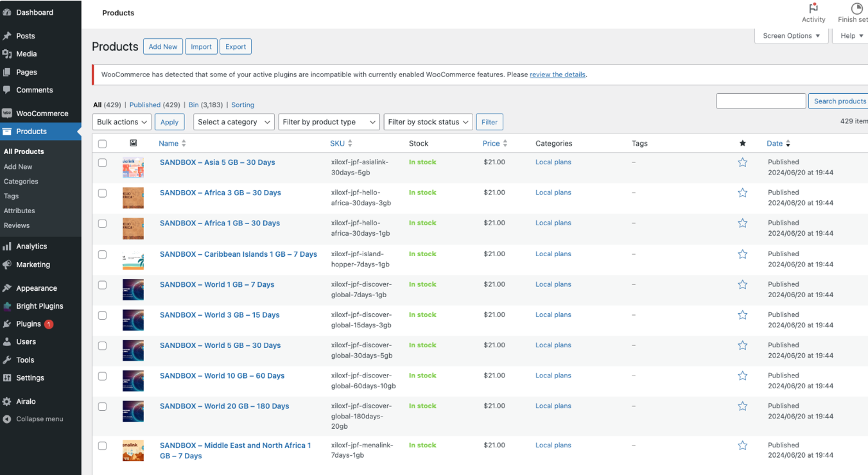Check the World 3 GB row checkbox
This screenshot has width=868, height=475.
pos(102,315)
